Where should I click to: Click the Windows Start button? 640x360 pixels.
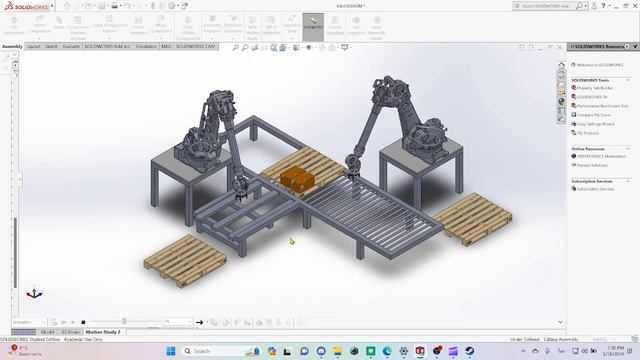pyautogui.click(x=171, y=351)
